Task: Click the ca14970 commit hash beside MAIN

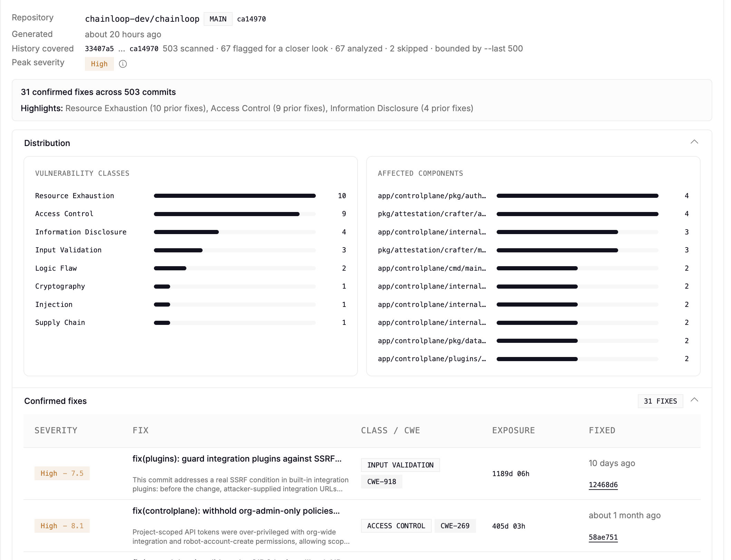Action: (x=251, y=19)
